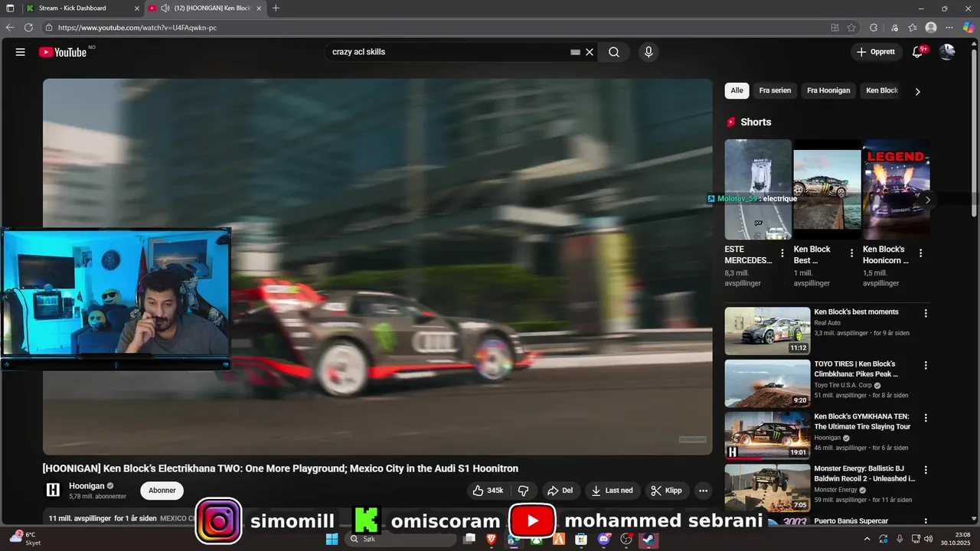Screen dimensions: 980x551
Task: Open the Hoonigan channel avatar
Action: click(x=53, y=490)
